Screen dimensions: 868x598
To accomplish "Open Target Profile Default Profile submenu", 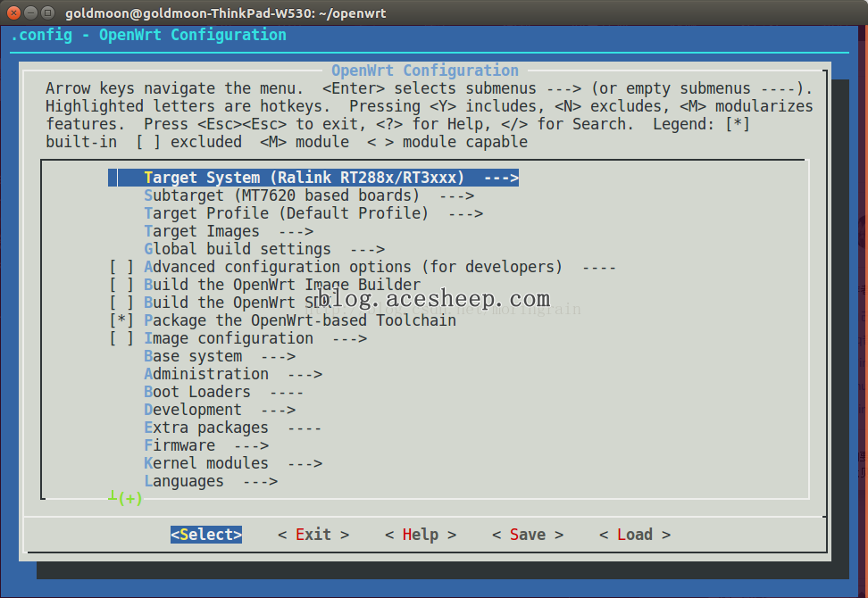I will pyautogui.click(x=313, y=213).
